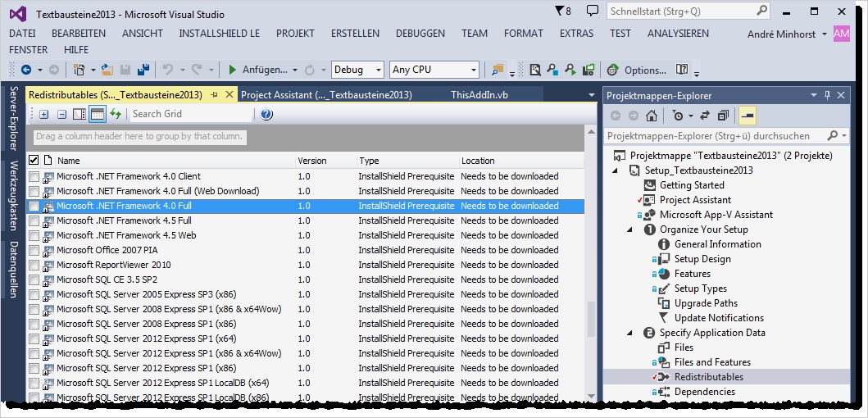Click the green refresh arrows in grid toolbar

116,114
